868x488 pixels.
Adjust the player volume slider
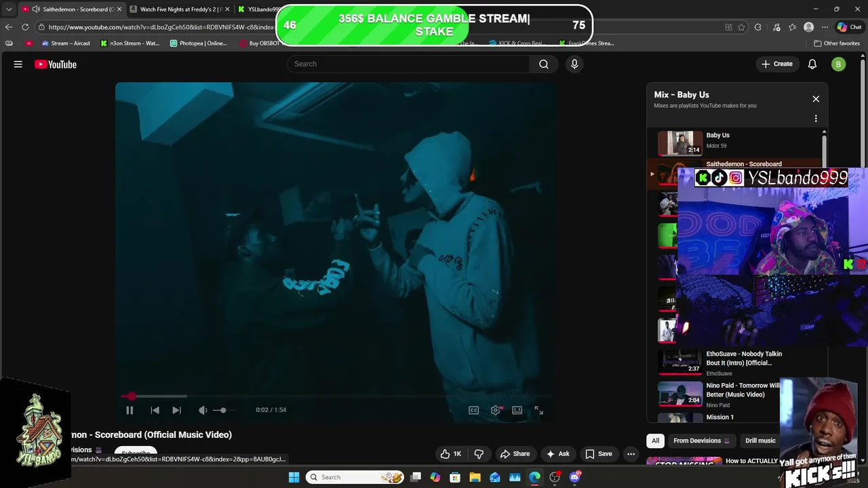tap(224, 410)
